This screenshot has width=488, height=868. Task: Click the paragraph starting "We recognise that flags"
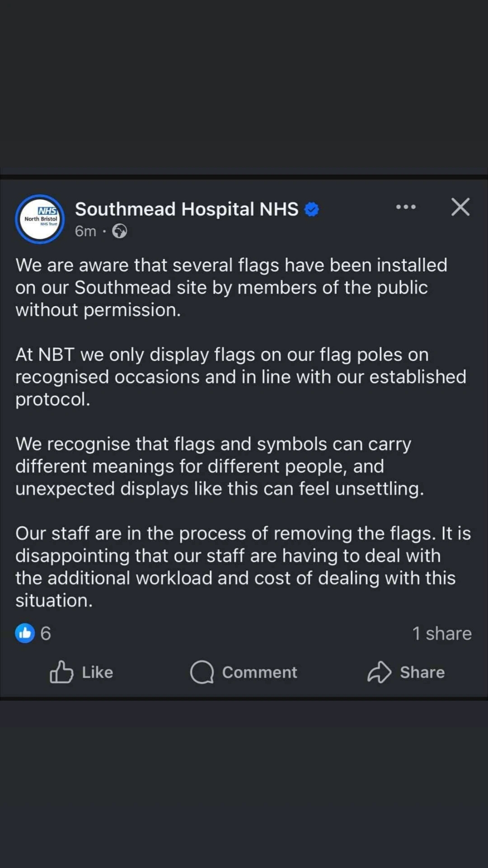(x=219, y=466)
